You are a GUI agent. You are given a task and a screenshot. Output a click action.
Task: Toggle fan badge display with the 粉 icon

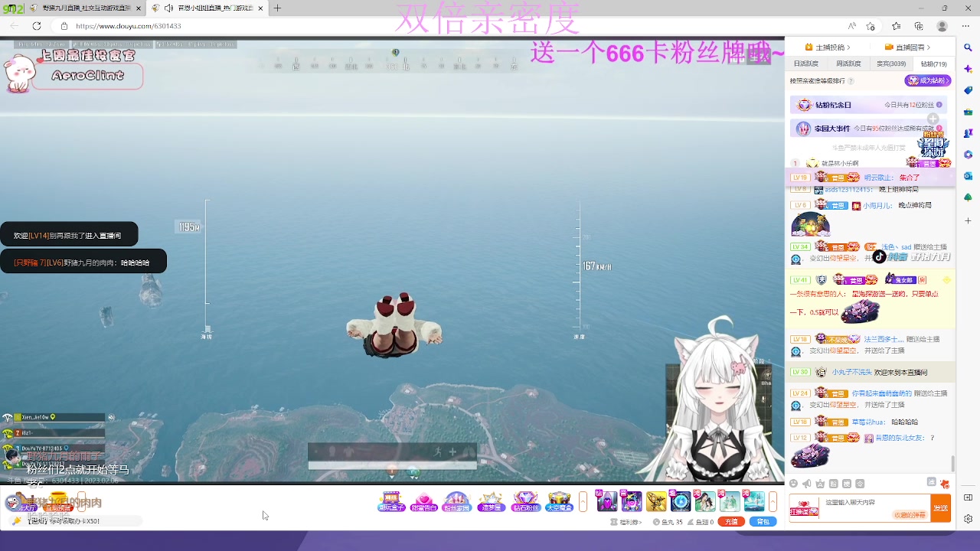point(834,484)
